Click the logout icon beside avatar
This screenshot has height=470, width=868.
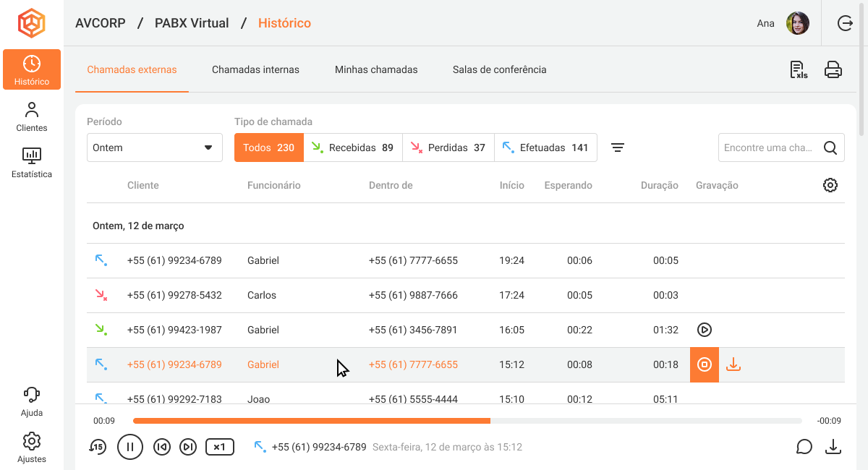point(845,23)
